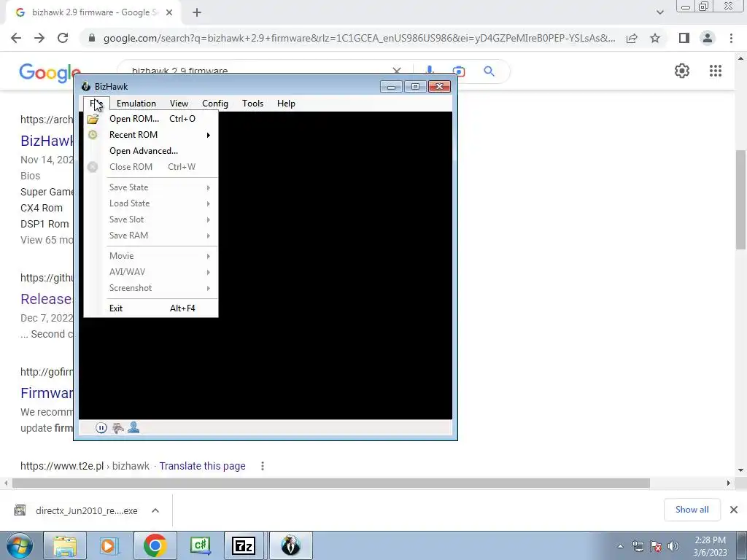Open Google quick settings gear
Image resolution: width=747 pixels, height=560 pixels.
(682, 71)
